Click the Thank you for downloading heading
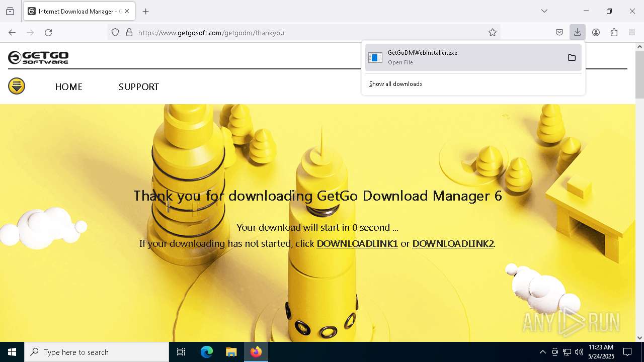The image size is (644, 362). point(317,196)
